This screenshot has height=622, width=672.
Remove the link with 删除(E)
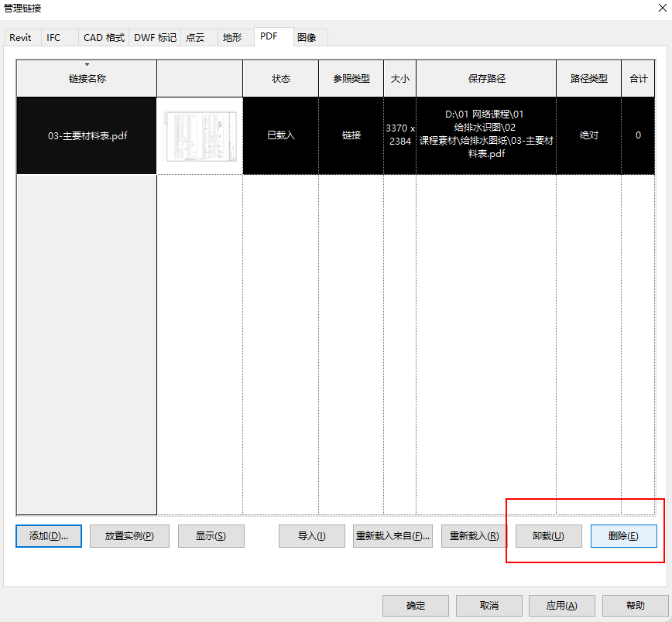point(623,536)
